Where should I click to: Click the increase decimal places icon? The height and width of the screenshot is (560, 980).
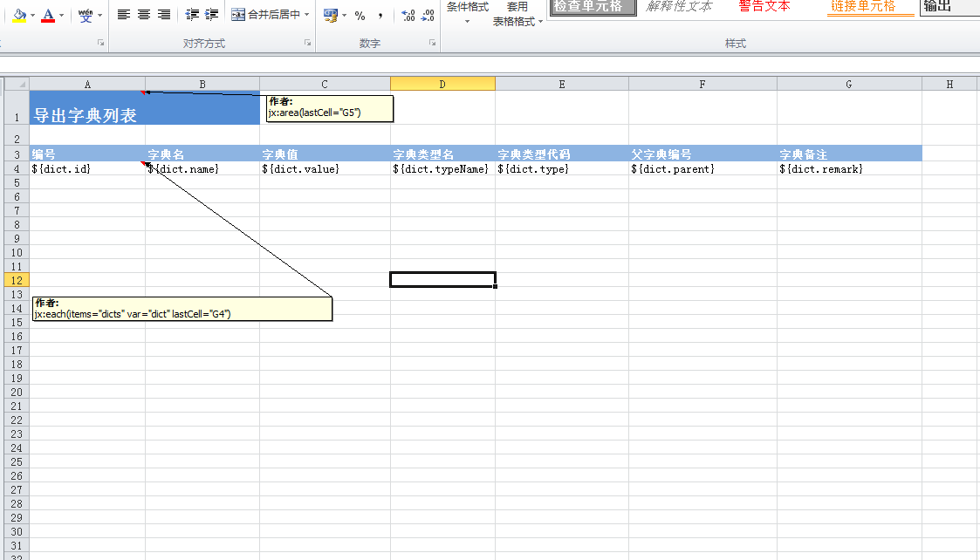[x=408, y=15]
